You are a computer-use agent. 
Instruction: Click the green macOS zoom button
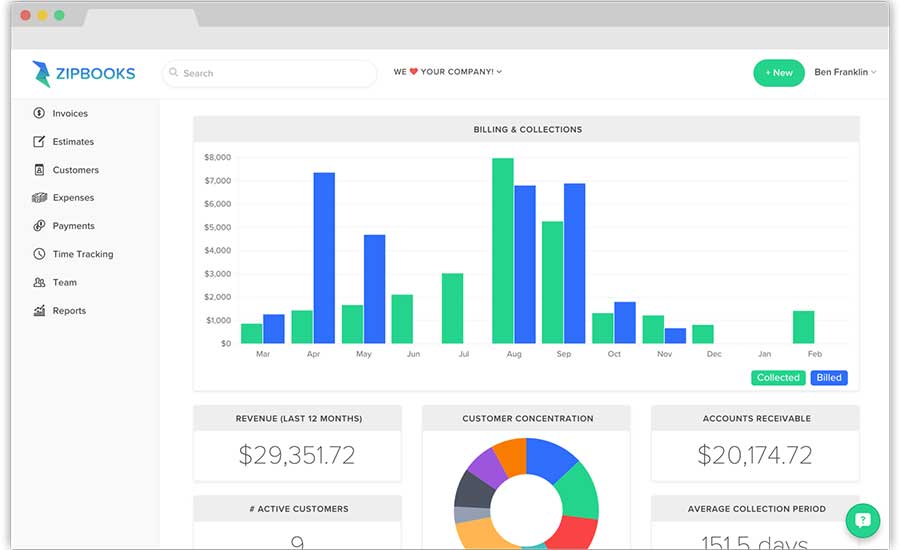pos(59,15)
